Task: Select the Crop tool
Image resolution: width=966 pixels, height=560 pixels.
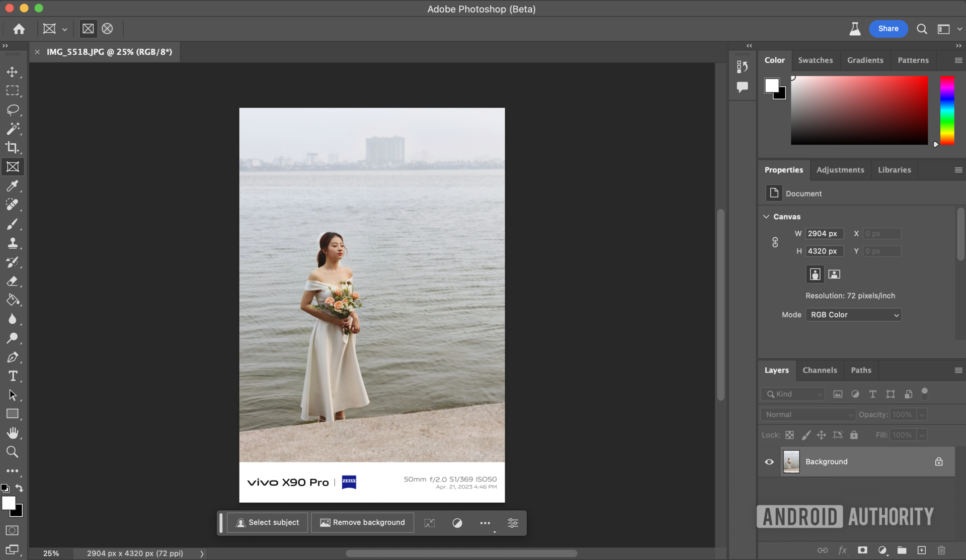Action: point(13,147)
